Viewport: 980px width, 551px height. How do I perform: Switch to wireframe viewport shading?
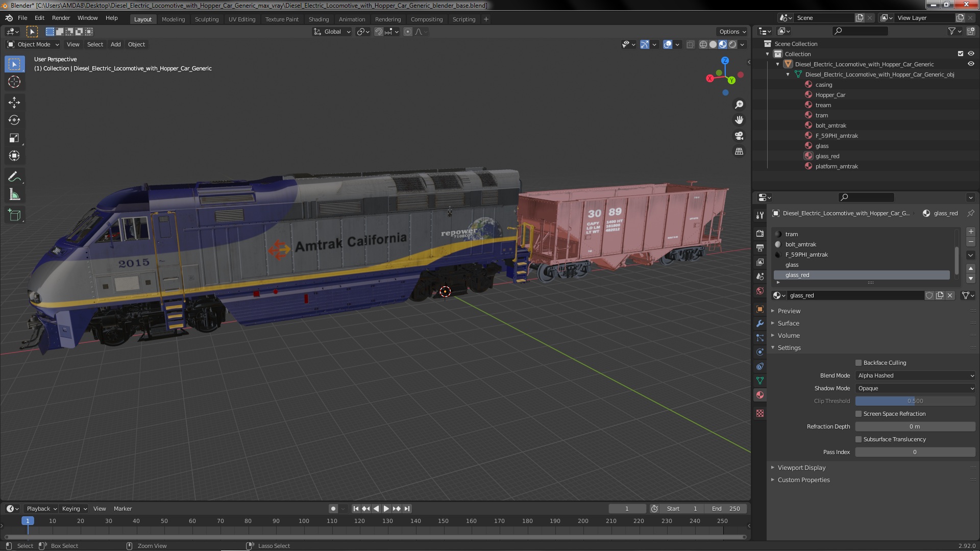(x=703, y=44)
